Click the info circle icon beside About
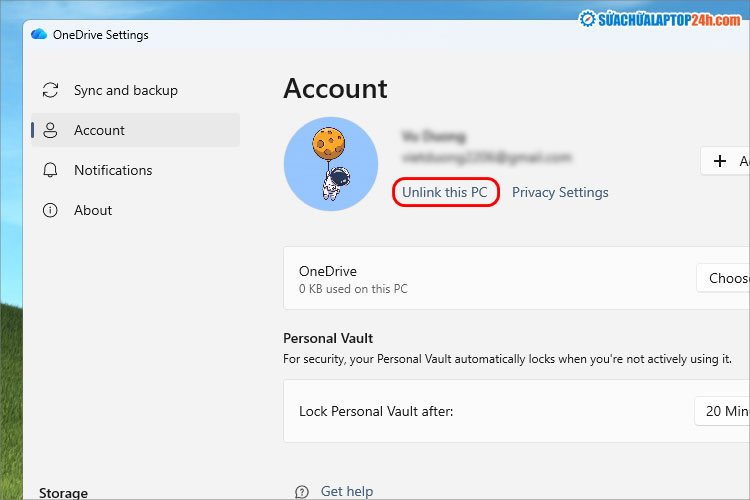The image size is (750, 500). tap(50, 211)
